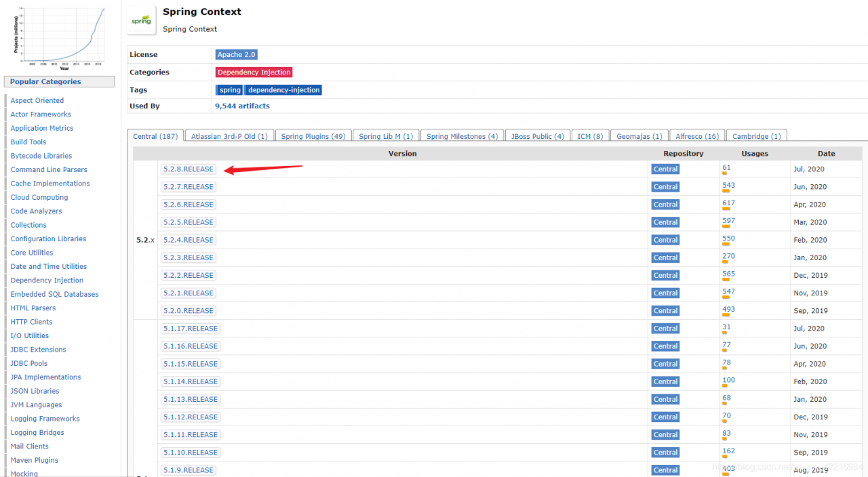Open version 5.1.17.RELEASE
The height and width of the screenshot is (477, 868).
(191, 329)
